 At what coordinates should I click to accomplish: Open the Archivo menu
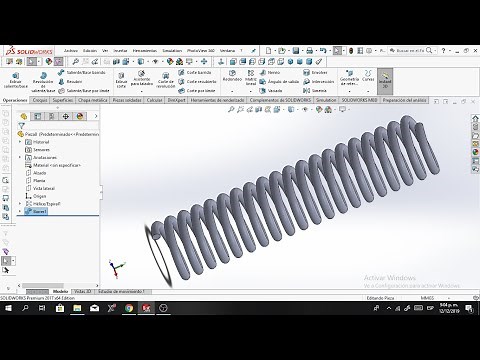(71, 51)
